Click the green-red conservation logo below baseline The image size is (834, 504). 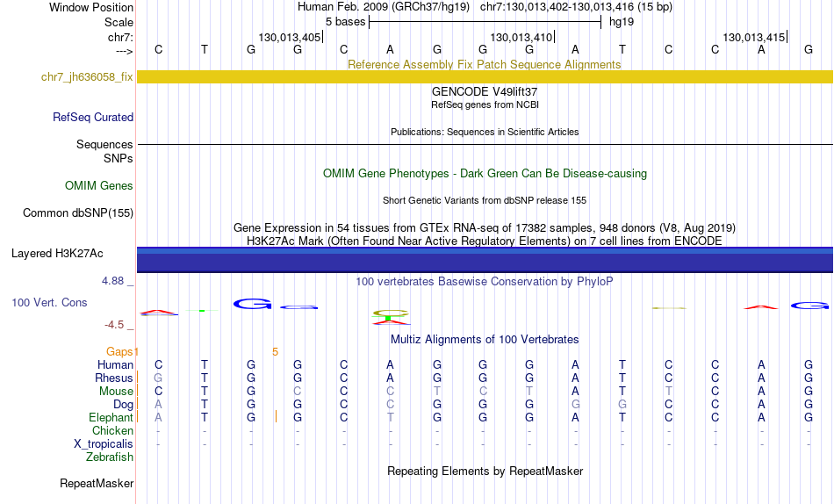pos(391,317)
